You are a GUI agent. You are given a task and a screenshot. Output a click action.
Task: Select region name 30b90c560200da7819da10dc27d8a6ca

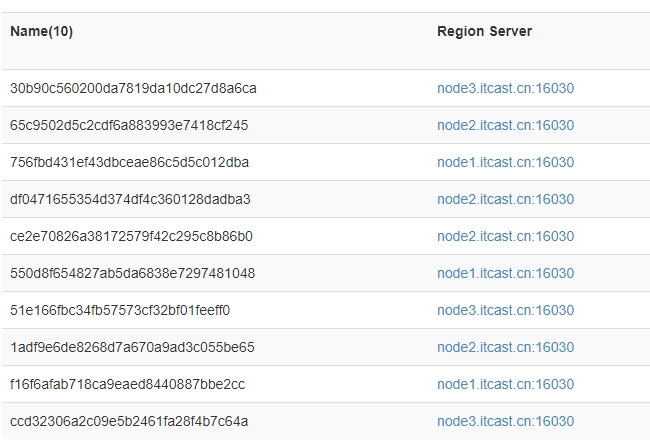pyautogui.click(x=133, y=88)
